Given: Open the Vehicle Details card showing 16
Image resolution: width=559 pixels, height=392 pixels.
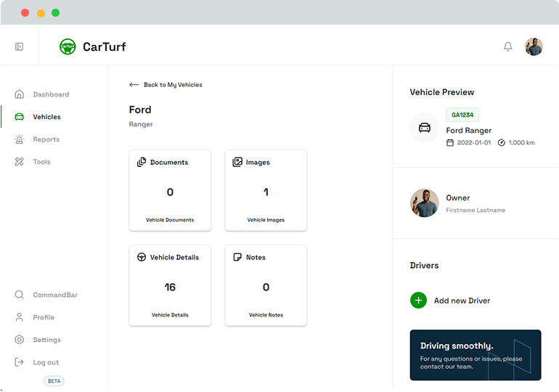Looking at the screenshot, I should point(170,285).
